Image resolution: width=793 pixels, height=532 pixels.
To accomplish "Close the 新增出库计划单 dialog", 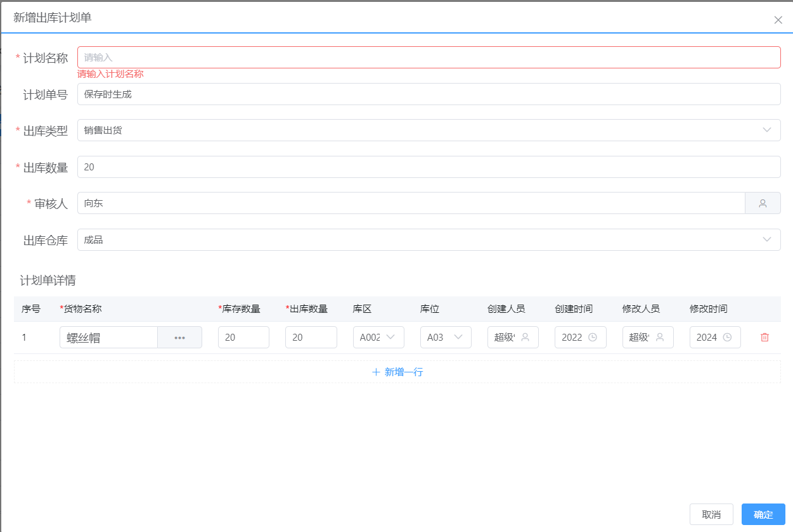I will pyautogui.click(x=778, y=20).
